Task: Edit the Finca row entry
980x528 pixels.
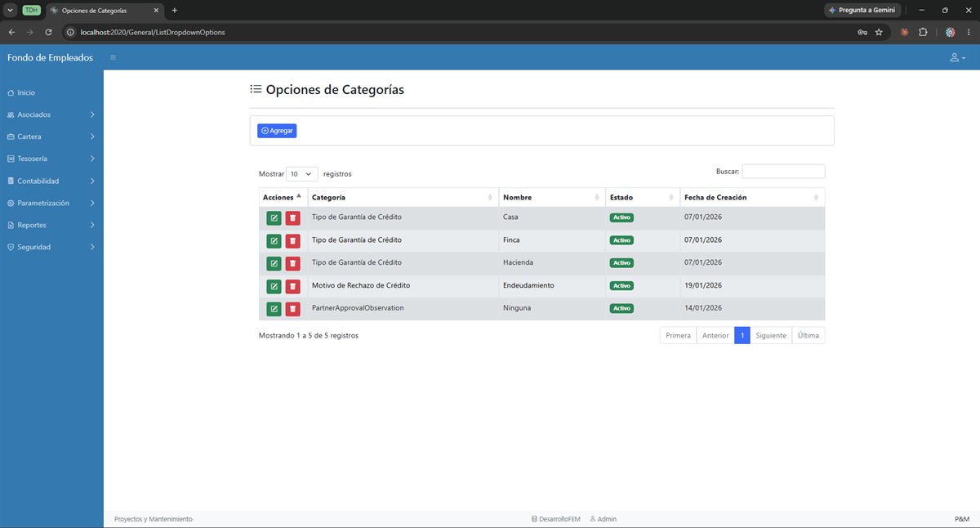Action: tap(274, 241)
